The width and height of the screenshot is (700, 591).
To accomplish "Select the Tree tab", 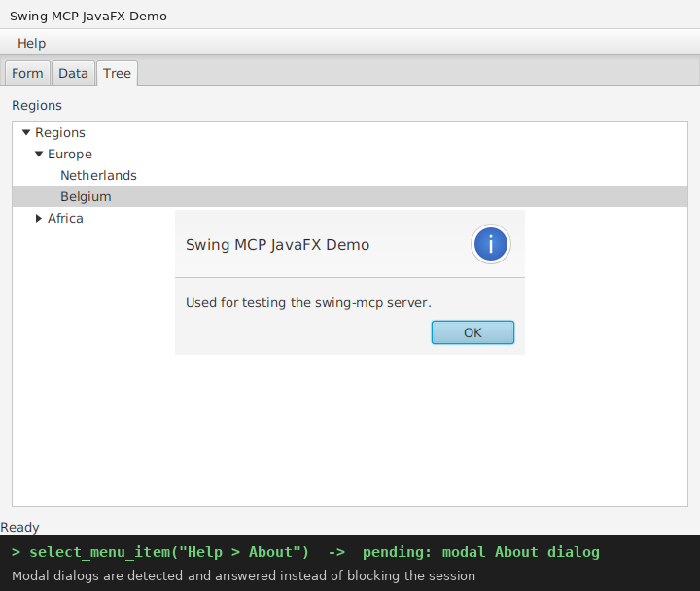I will (117, 73).
